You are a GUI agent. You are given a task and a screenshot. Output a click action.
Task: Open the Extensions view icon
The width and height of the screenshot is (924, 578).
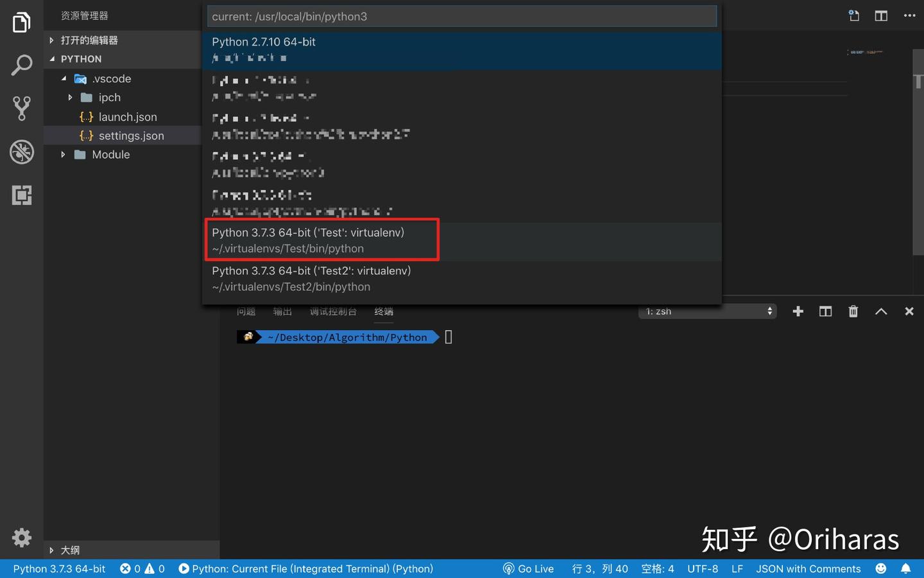coord(22,195)
